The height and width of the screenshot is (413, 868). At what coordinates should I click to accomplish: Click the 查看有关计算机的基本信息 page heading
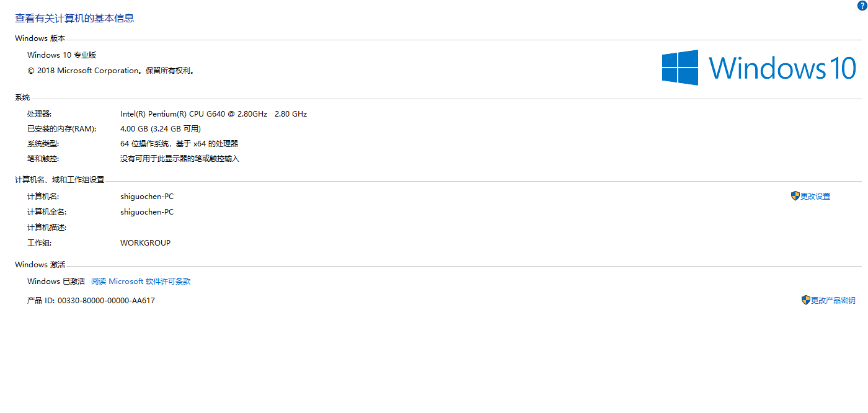tap(74, 18)
